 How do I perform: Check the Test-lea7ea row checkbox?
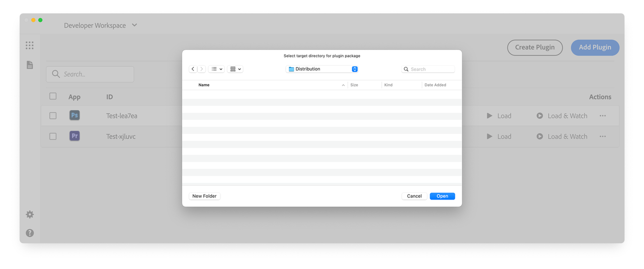tap(53, 116)
